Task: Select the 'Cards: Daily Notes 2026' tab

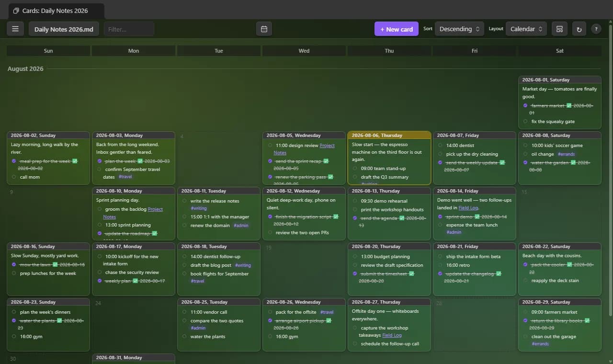Action: point(56,11)
